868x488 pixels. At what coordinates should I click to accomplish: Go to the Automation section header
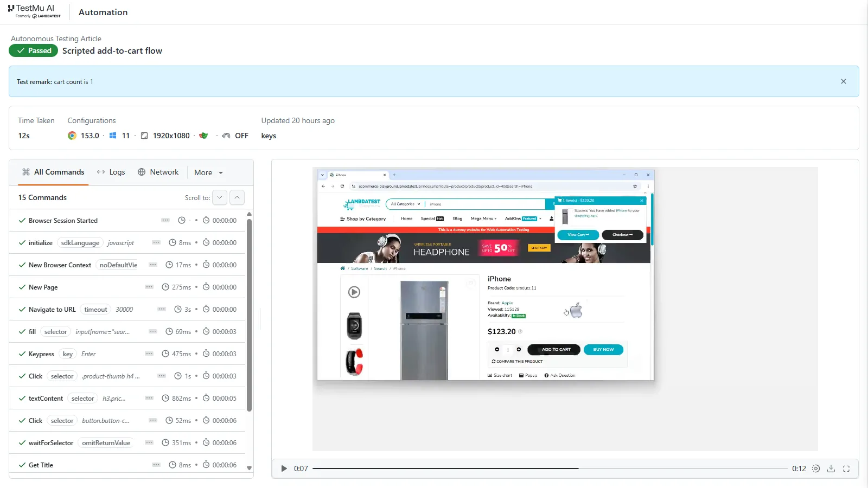[x=103, y=12]
